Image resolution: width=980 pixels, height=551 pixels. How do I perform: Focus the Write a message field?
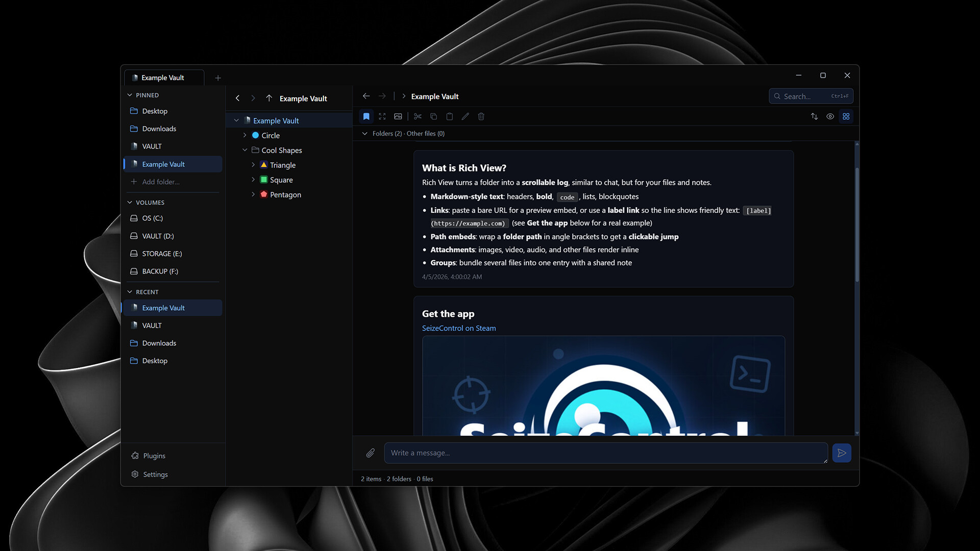pyautogui.click(x=605, y=453)
